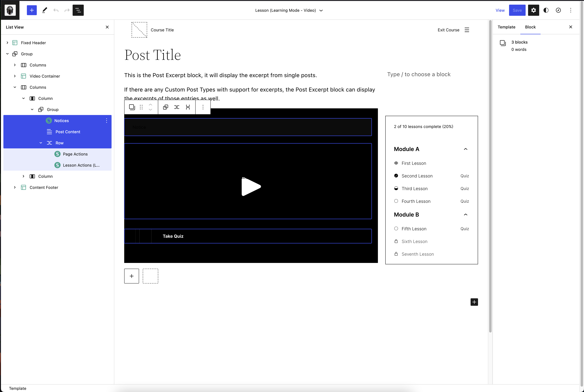Open Styles half-circle icon in header

point(546,10)
